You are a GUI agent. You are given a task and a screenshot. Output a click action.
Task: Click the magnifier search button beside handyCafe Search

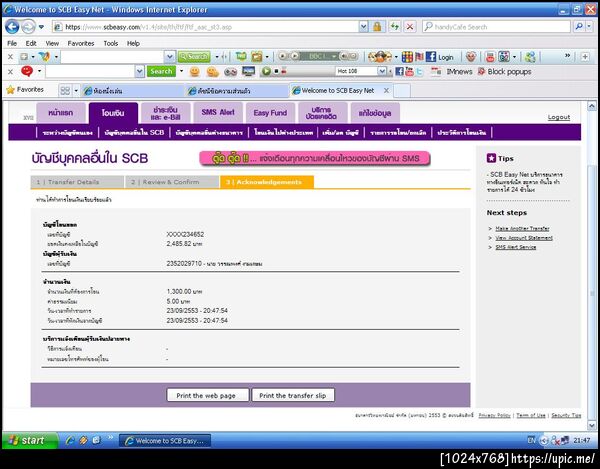tap(579, 26)
